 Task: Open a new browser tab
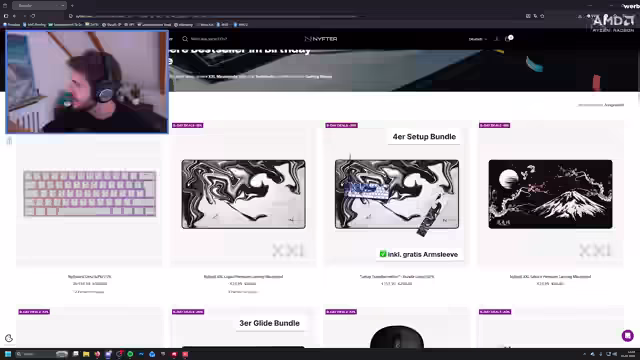[x=72, y=6]
